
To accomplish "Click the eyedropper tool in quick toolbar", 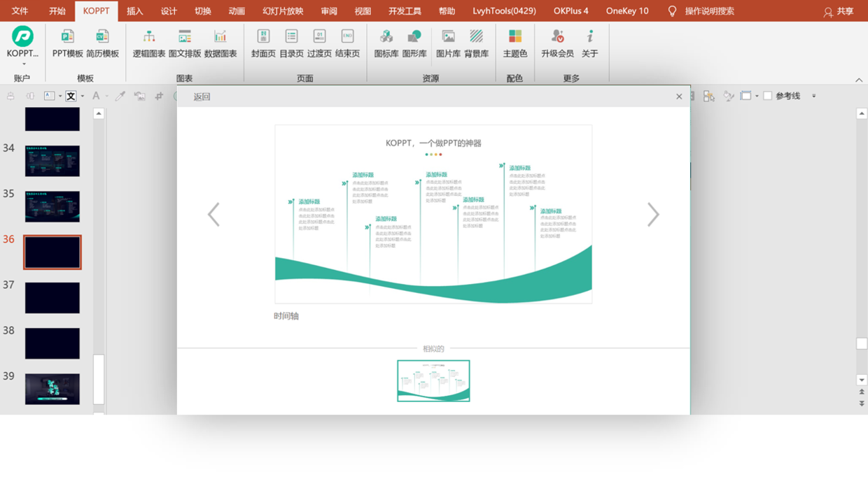I will click(x=120, y=96).
